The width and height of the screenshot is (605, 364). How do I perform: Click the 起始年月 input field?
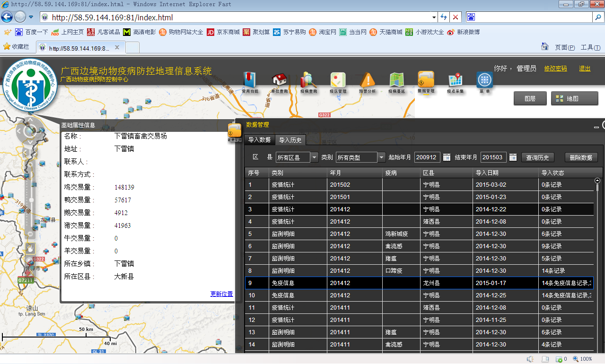point(427,157)
